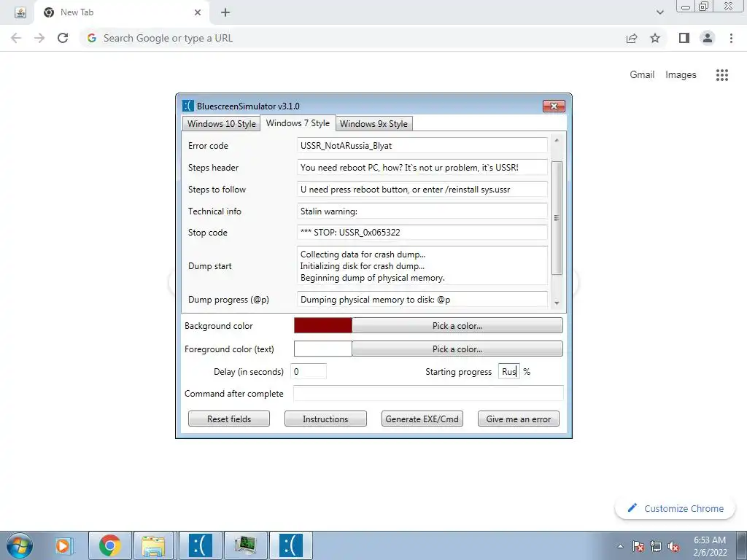Click the Technical info field
This screenshot has height=560, width=747.
pyautogui.click(x=422, y=211)
